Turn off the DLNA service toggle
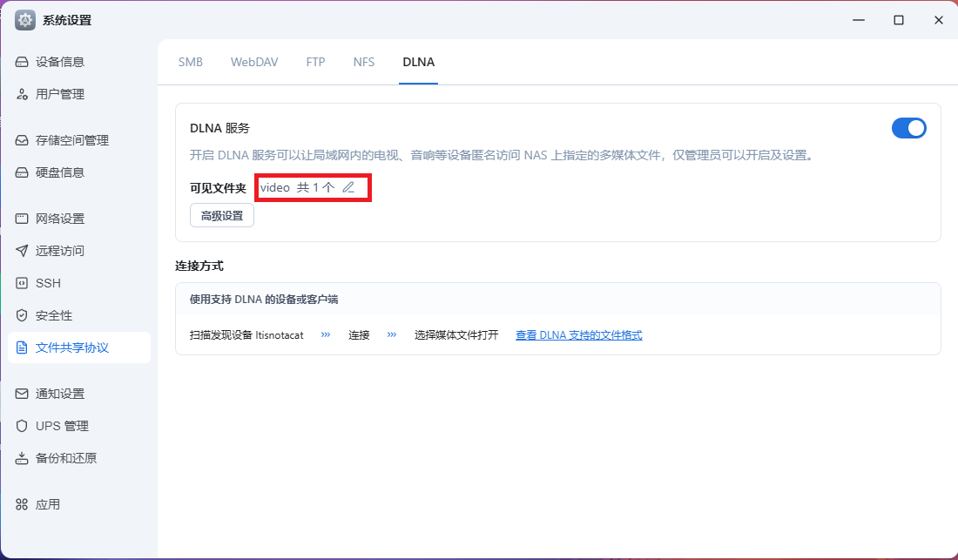 tap(908, 128)
